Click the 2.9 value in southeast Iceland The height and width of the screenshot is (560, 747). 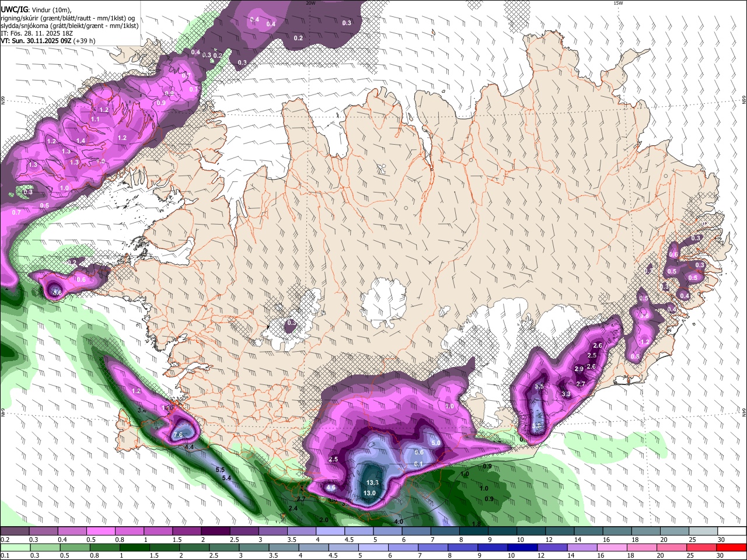pos(579,369)
